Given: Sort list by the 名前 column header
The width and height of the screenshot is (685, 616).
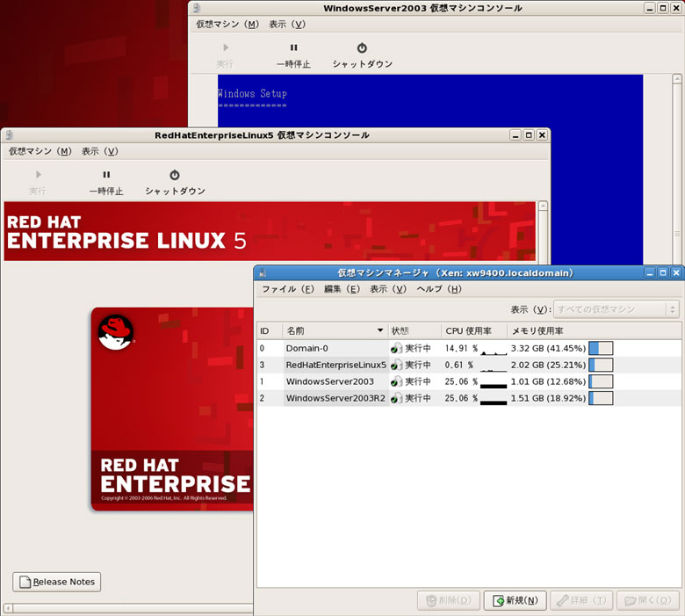Looking at the screenshot, I should point(334,330).
